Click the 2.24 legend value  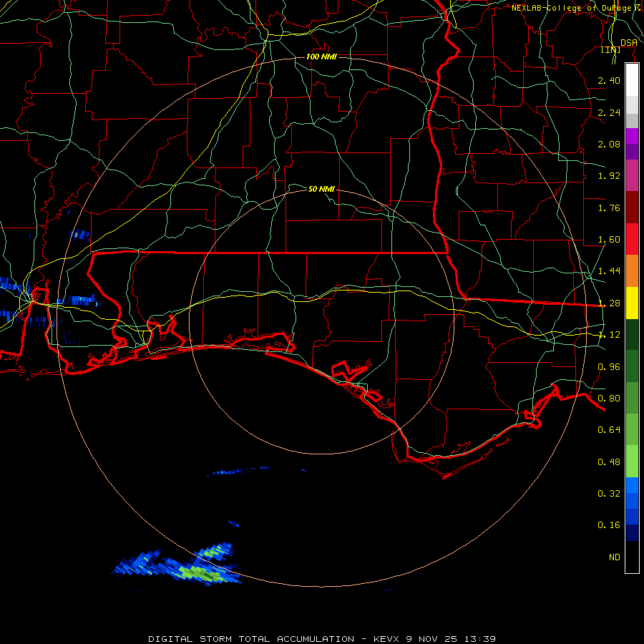coord(609,112)
